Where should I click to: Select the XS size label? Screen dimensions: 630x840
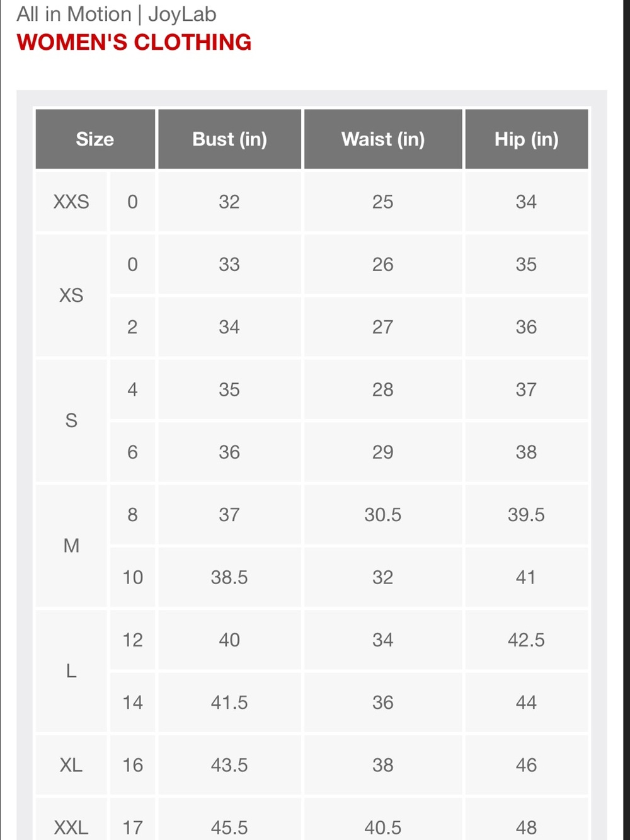point(71,295)
